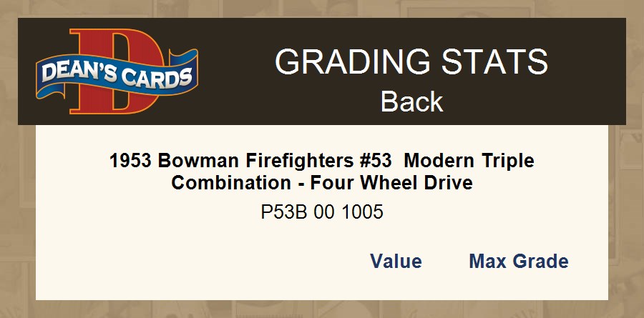Select the card code P53B 00 1005
The image size is (644, 318).
tap(322, 212)
